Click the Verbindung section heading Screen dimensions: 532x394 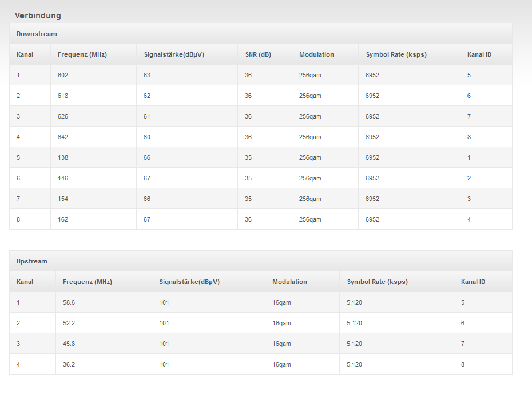tap(38, 15)
